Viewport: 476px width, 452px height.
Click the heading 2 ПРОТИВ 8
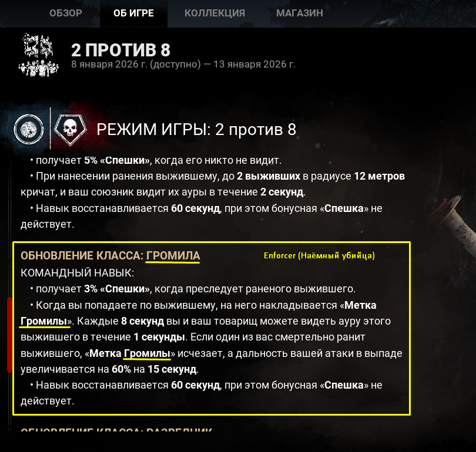(x=120, y=50)
